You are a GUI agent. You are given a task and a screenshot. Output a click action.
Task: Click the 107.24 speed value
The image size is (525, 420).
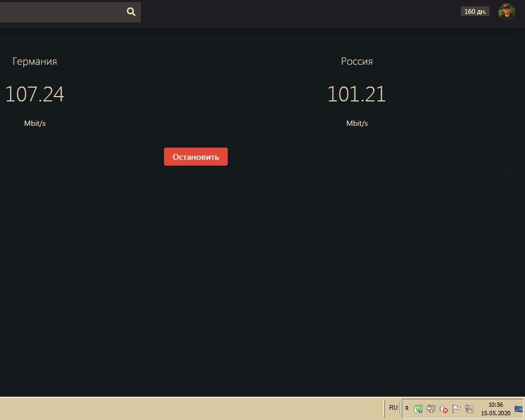click(35, 94)
